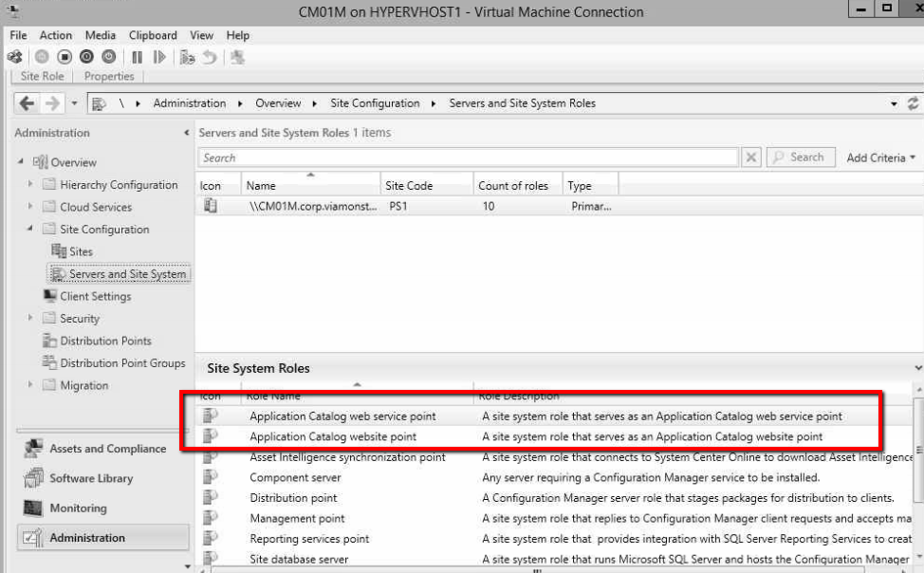Image resolution: width=924 pixels, height=573 pixels.
Task: Collapse the Site Configuration folder
Action: coord(30,229)
